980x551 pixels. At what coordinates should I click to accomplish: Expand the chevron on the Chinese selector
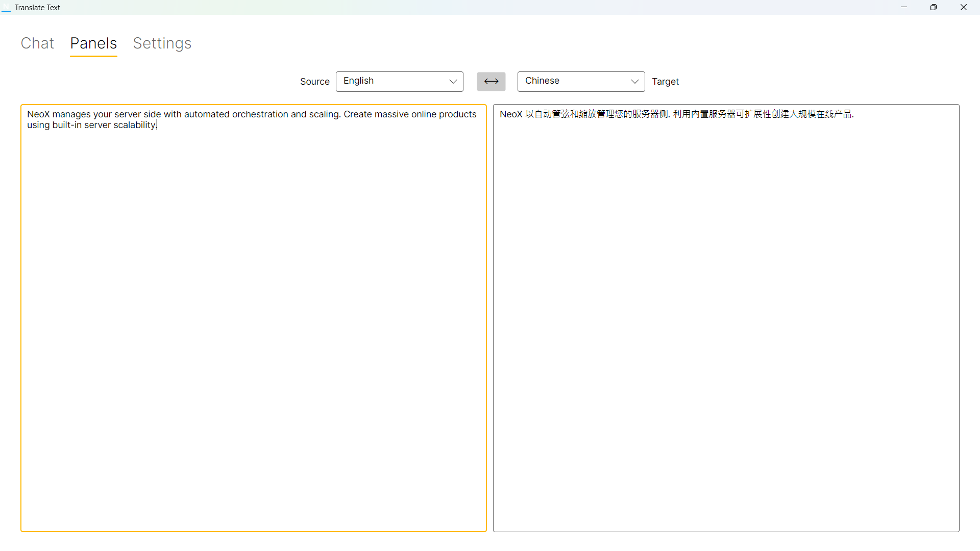(x=634, y=82)
